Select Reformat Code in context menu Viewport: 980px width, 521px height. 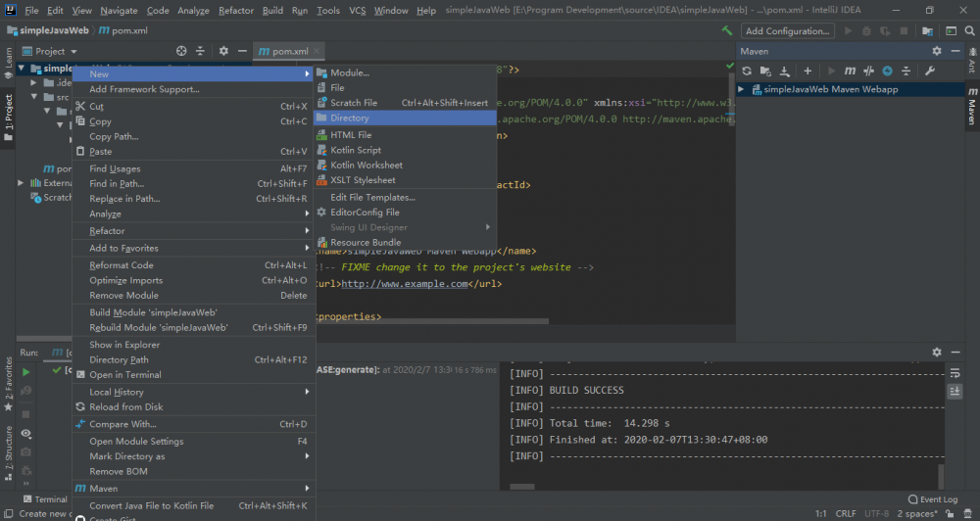(x=194, y=265)
